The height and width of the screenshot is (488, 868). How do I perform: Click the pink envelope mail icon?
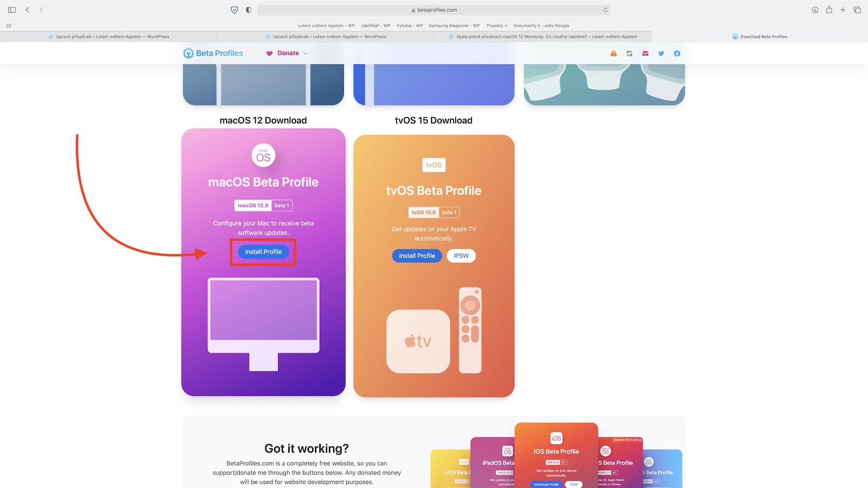pyautogui.click(x=645, y=53)
